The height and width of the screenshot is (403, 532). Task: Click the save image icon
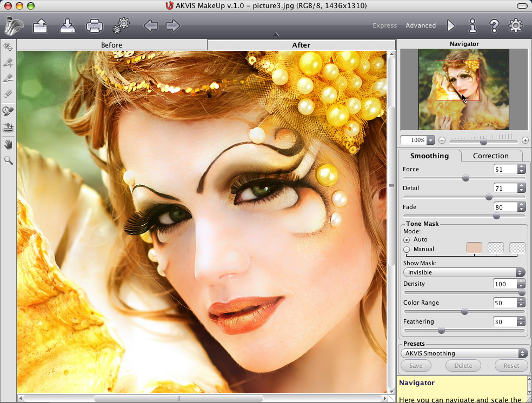pyautogui.click(x=67, y=25)
